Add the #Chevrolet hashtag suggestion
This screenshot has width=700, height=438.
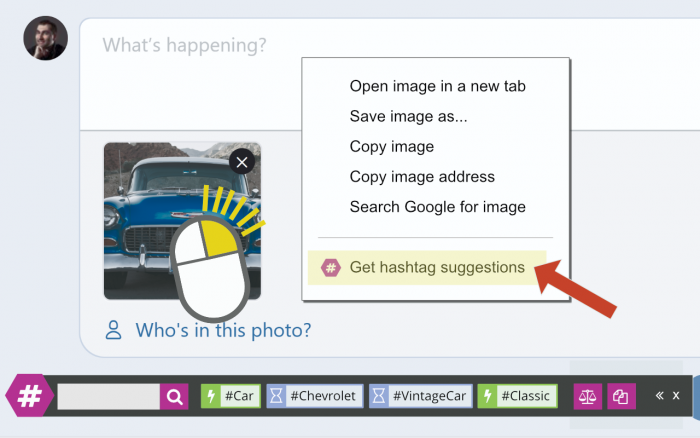(x=315, y=396)
